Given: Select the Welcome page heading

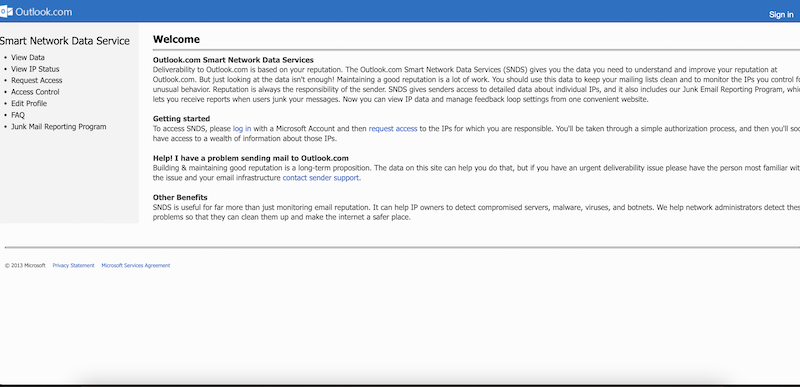Looking at the screenshot, I should tap(177, 39).
